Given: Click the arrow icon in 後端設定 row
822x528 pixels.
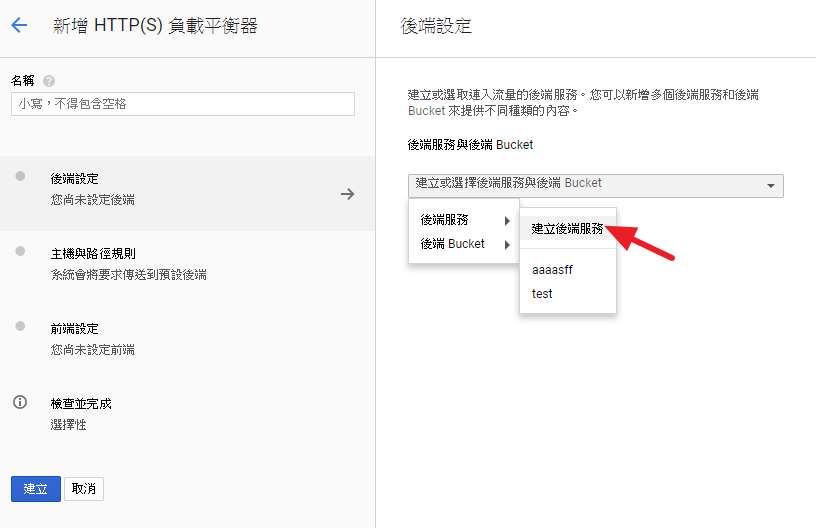Looking at the screenshot, I should [x=347, y=194].
